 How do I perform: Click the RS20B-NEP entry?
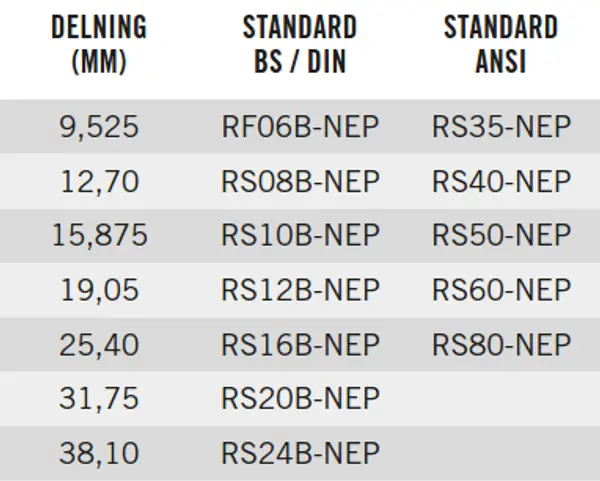click(x=300, y=398)
